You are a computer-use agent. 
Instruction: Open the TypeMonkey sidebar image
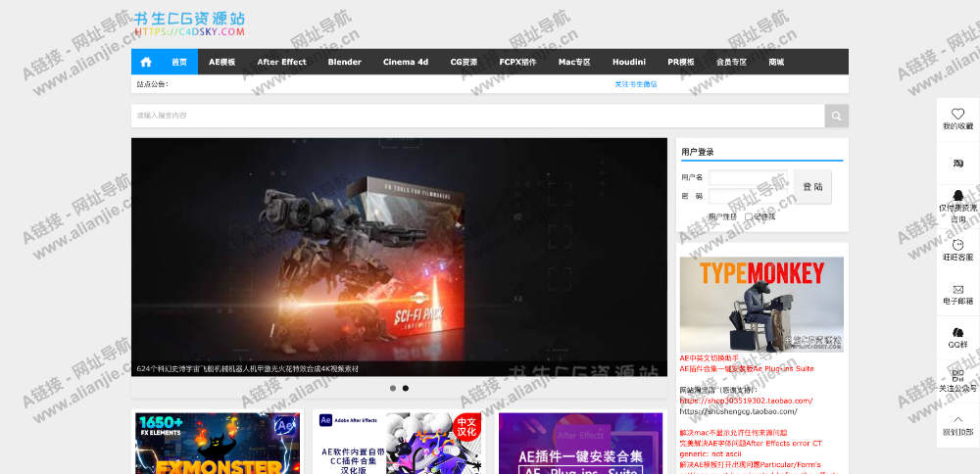(x=761, y=305)
